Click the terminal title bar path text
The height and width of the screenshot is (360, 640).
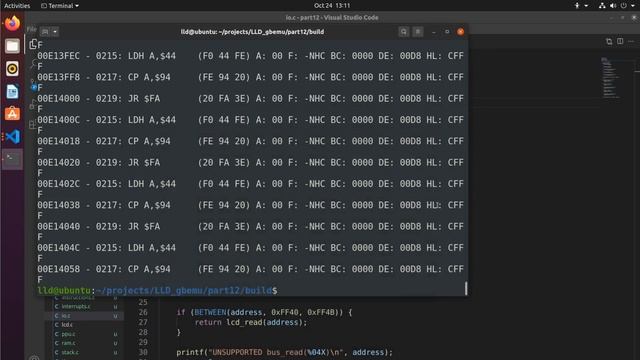pos(252,32)
